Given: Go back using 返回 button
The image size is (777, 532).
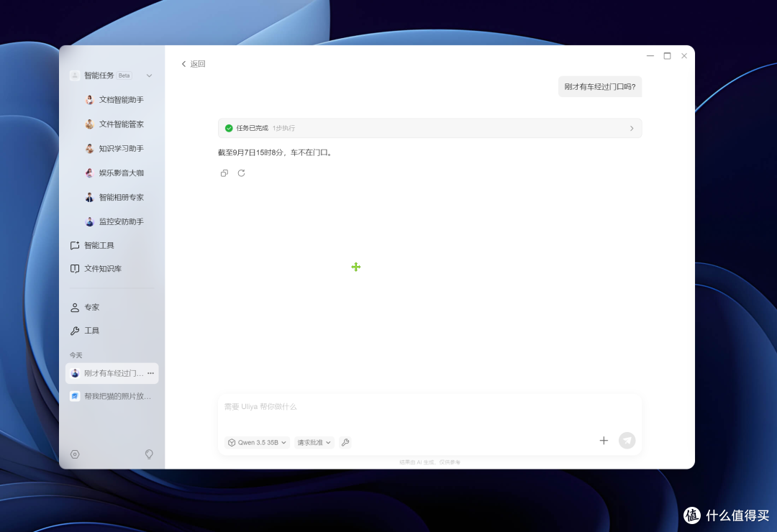Looking at the screenshot, I should point(194,64).
